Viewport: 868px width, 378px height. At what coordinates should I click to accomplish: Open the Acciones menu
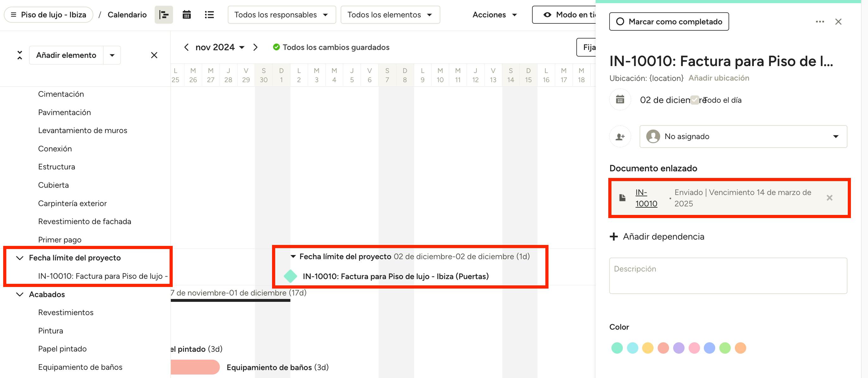pyautogui.click(x=494, y=15)
